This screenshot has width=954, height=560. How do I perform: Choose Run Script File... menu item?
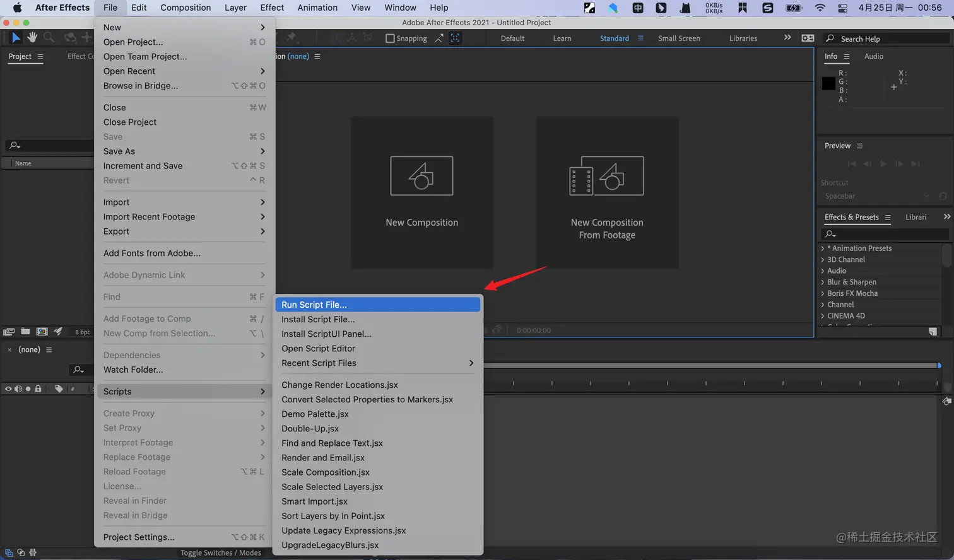pos(378,305)
